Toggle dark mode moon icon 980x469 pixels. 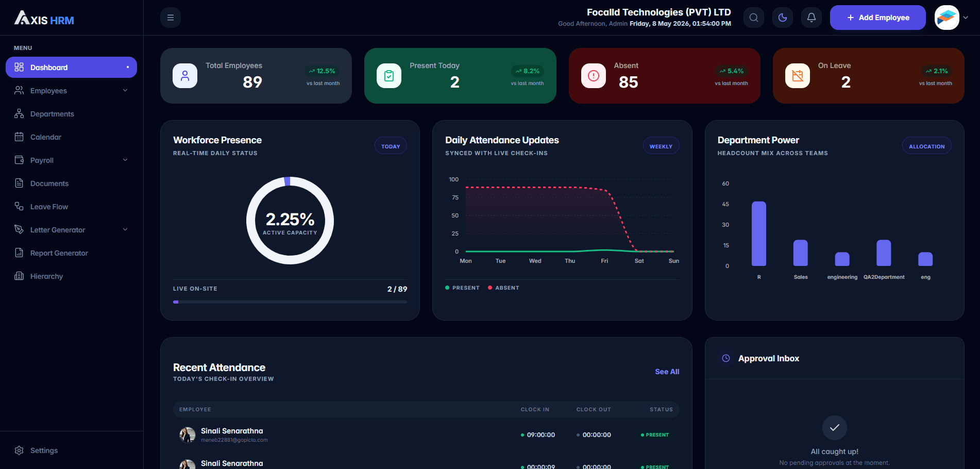coord(783,18)
